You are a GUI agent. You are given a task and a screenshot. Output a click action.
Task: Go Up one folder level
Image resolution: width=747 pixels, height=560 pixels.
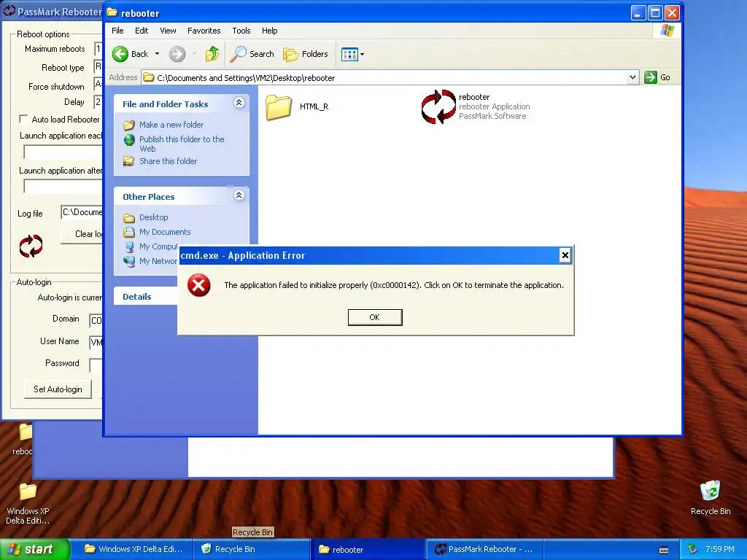point(212,54)
